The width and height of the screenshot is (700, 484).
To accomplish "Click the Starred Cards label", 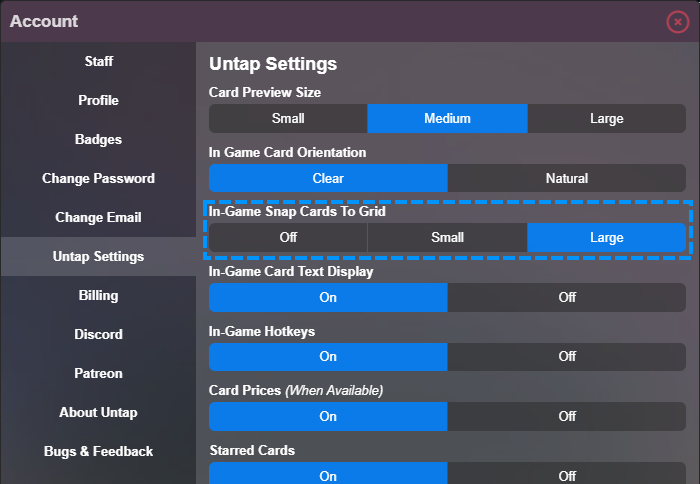I will (x=252, y=451).
